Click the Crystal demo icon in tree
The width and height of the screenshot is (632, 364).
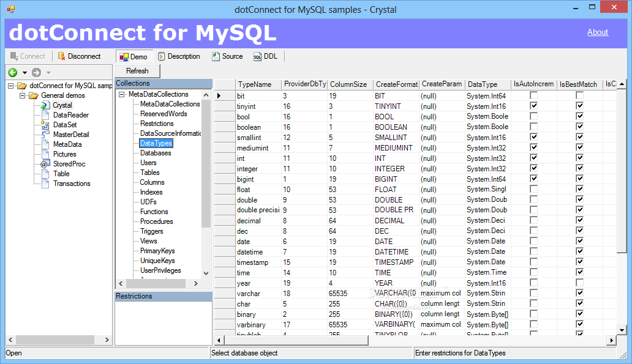point(45,105)
